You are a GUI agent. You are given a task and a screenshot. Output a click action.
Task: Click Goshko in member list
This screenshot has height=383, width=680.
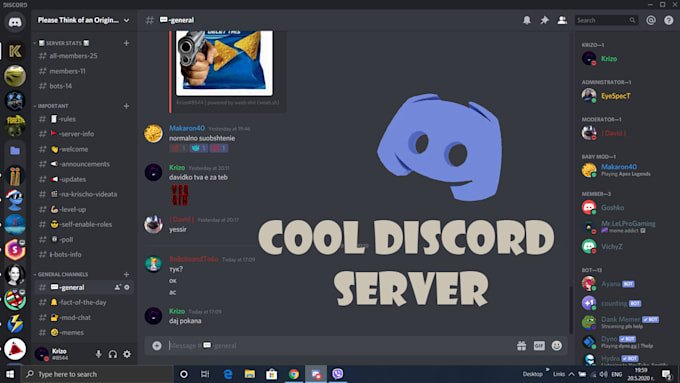tap(612, 208)
